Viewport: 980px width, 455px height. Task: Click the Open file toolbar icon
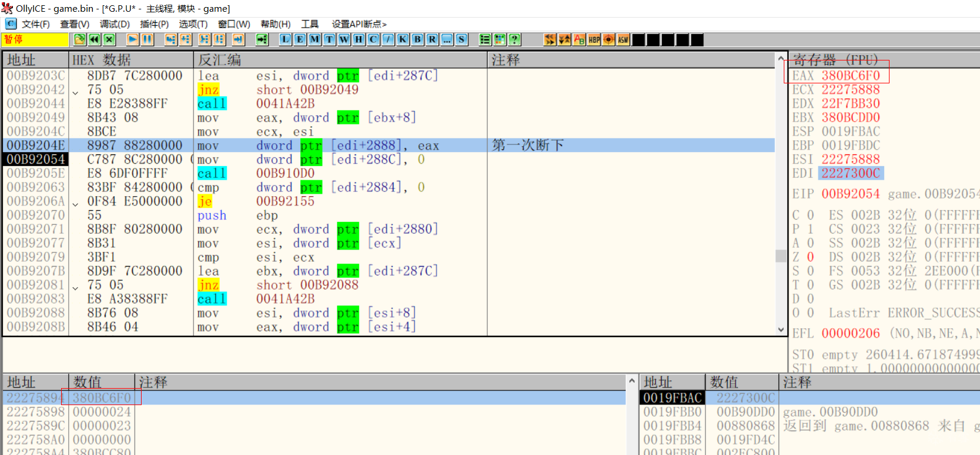click(80, 39)
